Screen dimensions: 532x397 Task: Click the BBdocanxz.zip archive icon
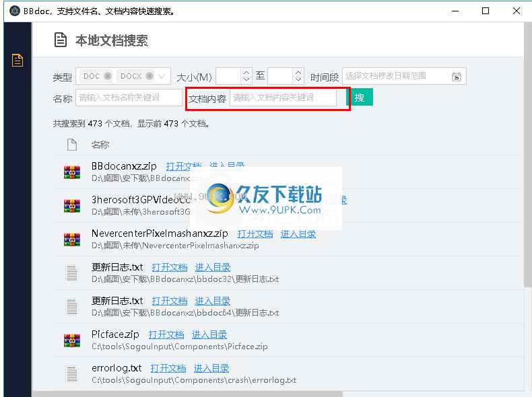click(x=72, y=172)
